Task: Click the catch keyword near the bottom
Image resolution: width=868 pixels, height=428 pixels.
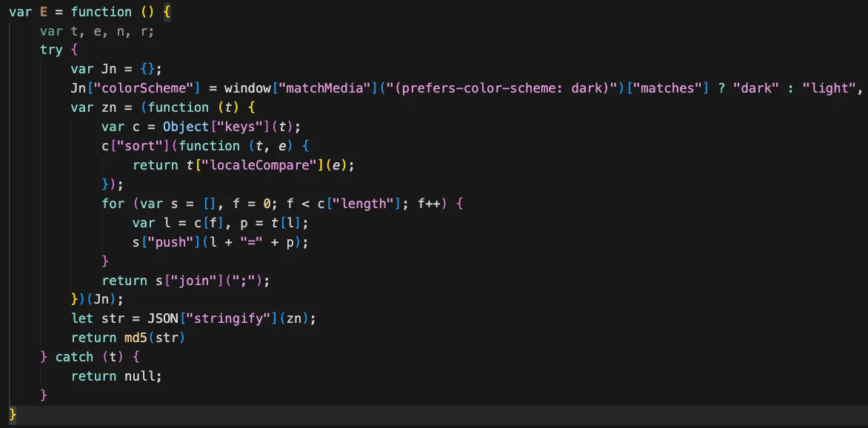Action: coord(74,356)
